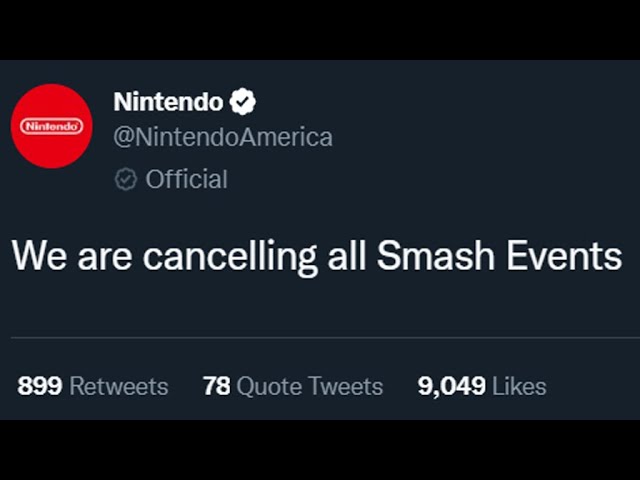Click the word "Retweets" label
Image resolution: width=640 pixels, height=480 pixels.
[120, 386]
